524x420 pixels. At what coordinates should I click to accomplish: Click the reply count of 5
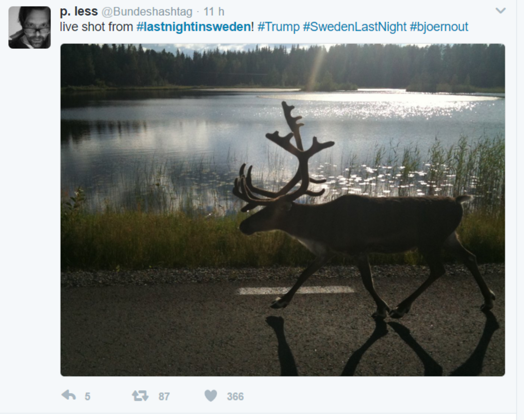coord(87,396)
